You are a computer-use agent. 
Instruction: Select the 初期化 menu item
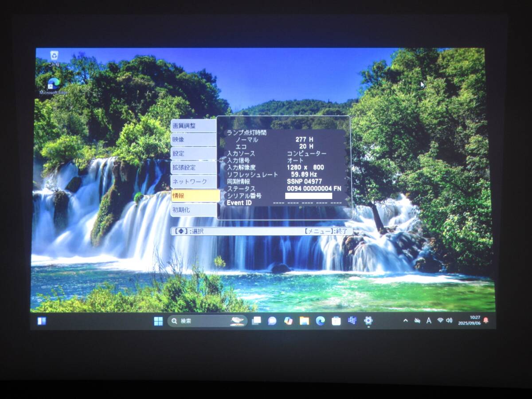tap(193, 210)
